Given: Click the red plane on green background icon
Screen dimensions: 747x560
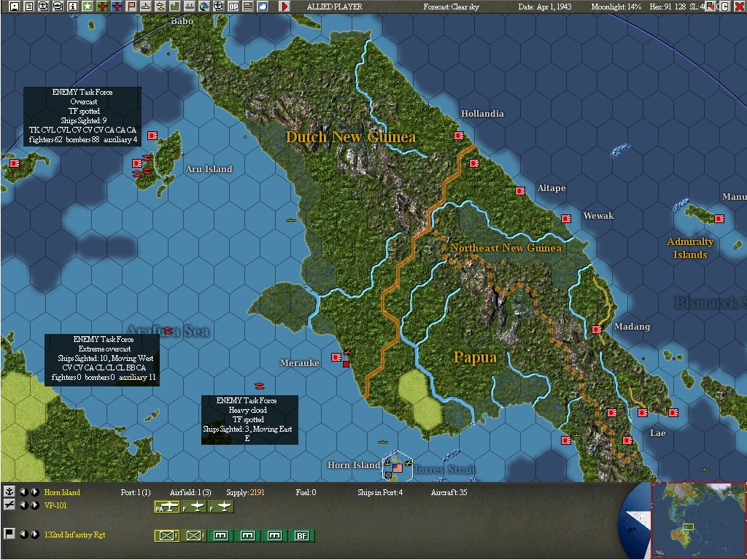Looking at the screenshot, I should click(102, 6).
